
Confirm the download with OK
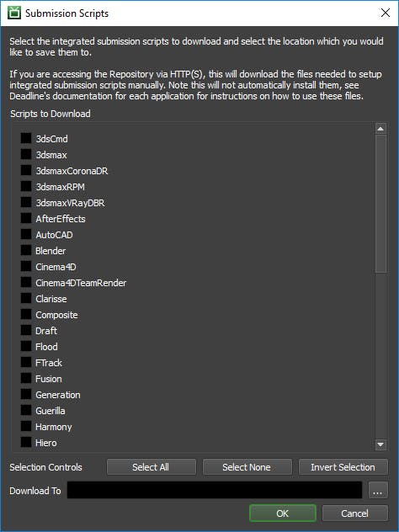pyautogui.click(x=283, y=513)
